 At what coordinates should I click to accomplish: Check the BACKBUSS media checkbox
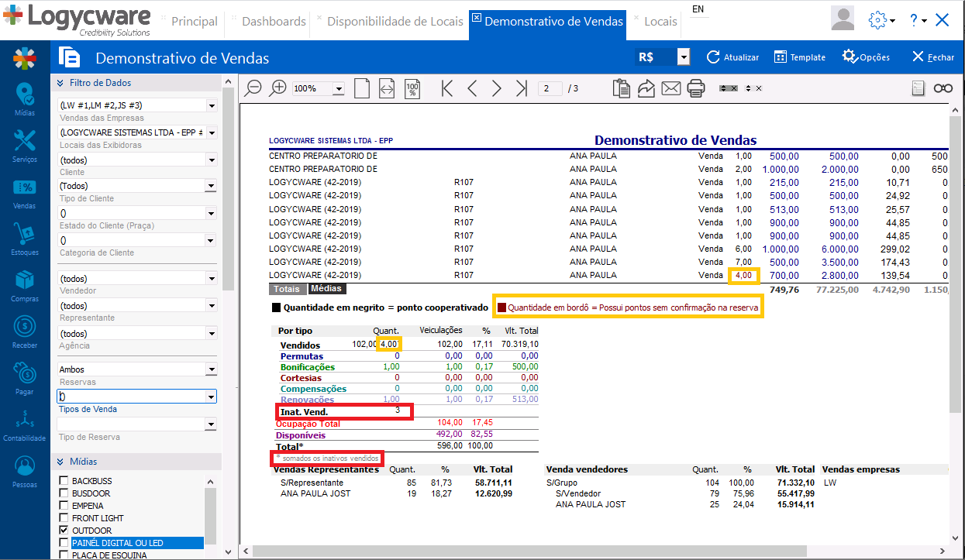point(64,481)
